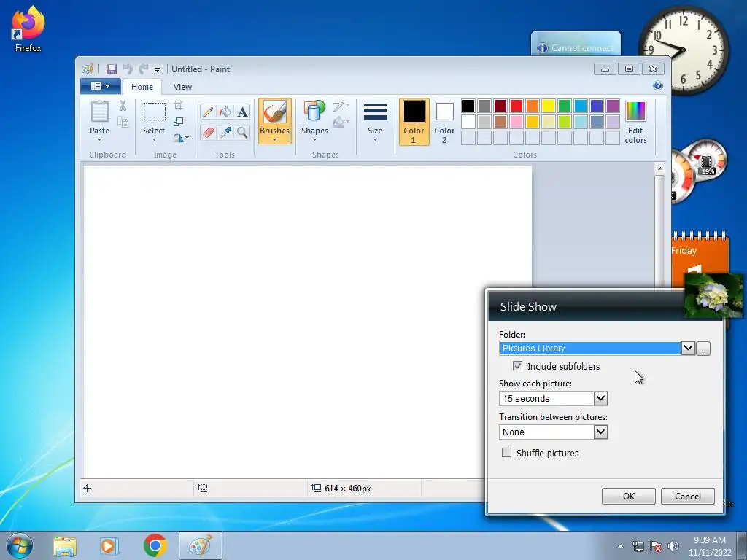Screen dimensions: 747x560
Task: Open Transition between pictures dropdown
Action: [x=601, y=432]
